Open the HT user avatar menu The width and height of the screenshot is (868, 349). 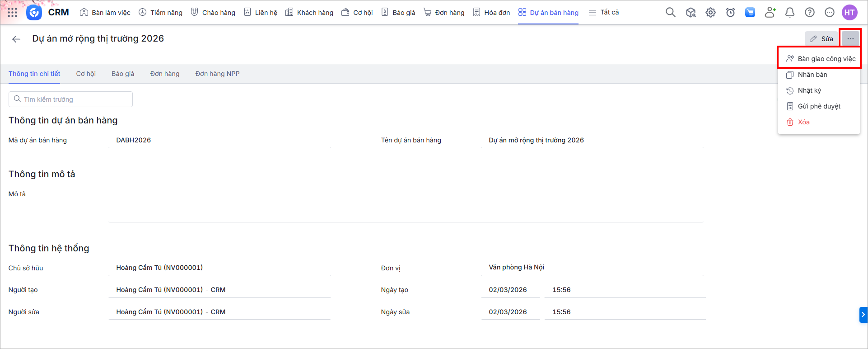[x=849, y=13]
